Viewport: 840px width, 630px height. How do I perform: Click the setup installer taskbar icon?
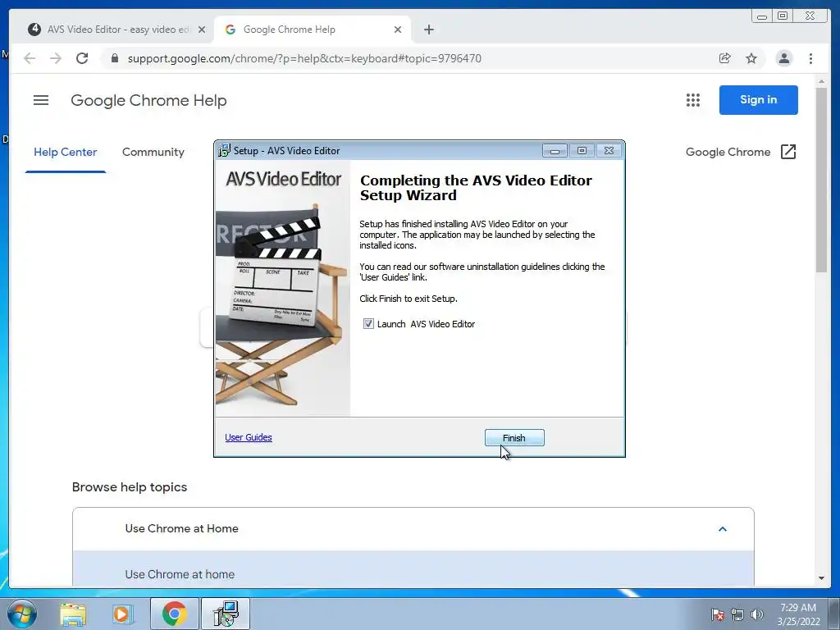[226, 614]
